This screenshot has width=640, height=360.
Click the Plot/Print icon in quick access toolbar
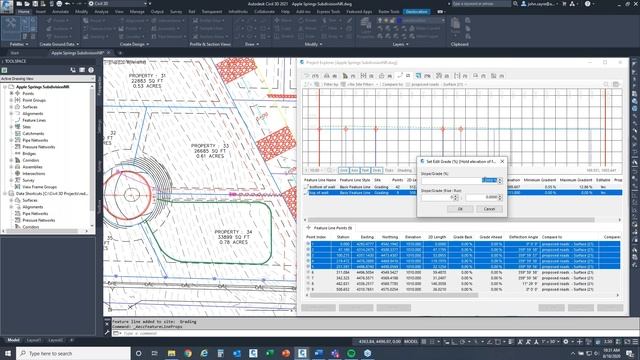[59, 4]
